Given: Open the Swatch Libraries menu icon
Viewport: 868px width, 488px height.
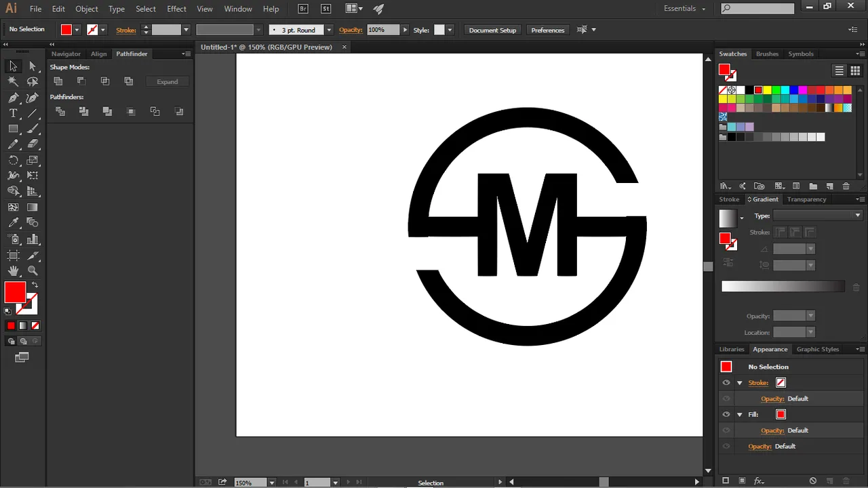Looking at the screenshot, I should pos(725,186).
